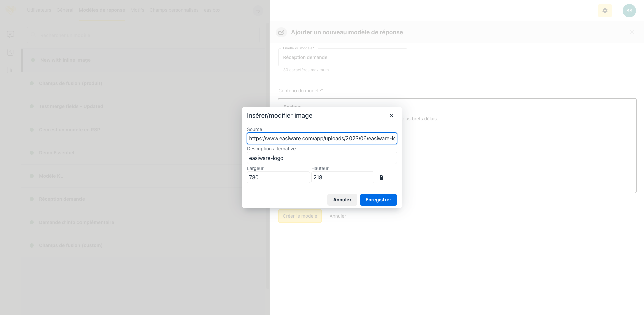Screen dimensions: 644x315
Task: Open the settings gear icon
Action: (605, 11)
